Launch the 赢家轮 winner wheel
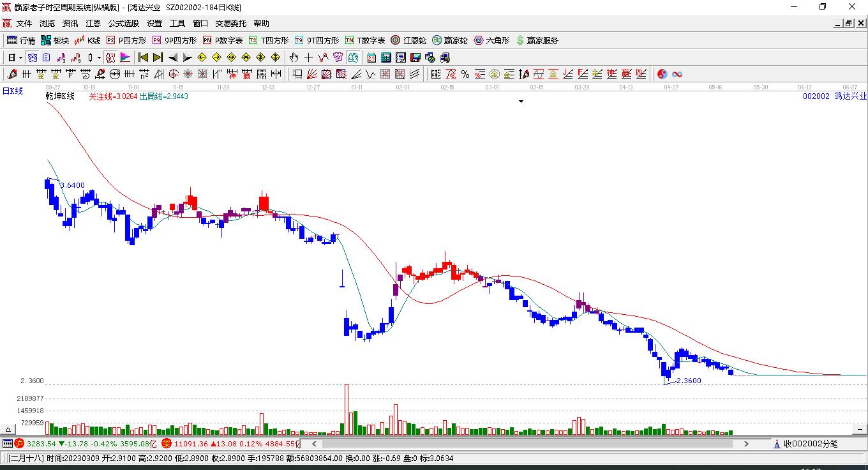The image size is (868, 470). [450, 40]
